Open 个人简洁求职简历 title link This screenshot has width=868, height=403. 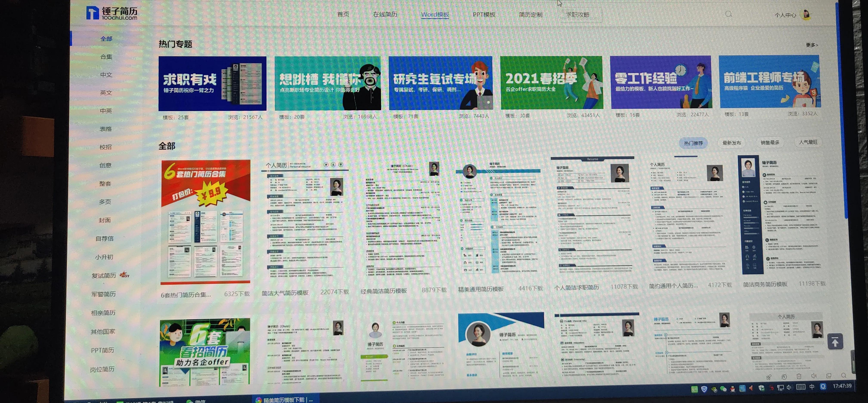point(577,287)
